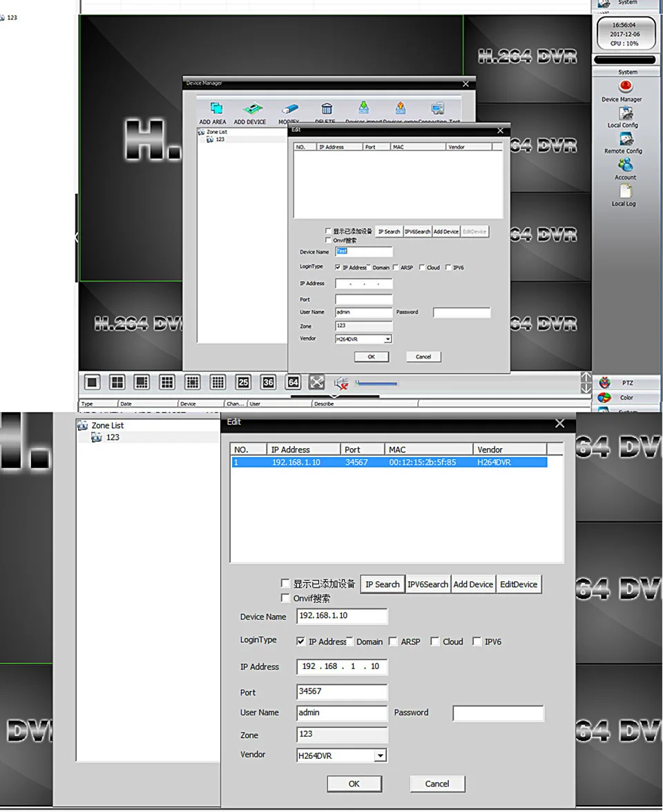Adjust the volume slider in the bottom toolbar

click(x=376, y=384)
